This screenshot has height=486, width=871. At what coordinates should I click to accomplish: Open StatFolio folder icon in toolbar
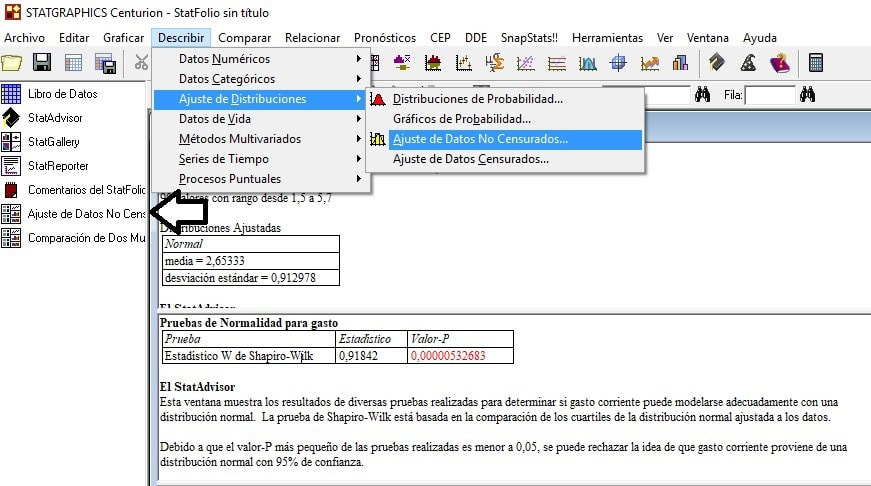click(12, 63)
